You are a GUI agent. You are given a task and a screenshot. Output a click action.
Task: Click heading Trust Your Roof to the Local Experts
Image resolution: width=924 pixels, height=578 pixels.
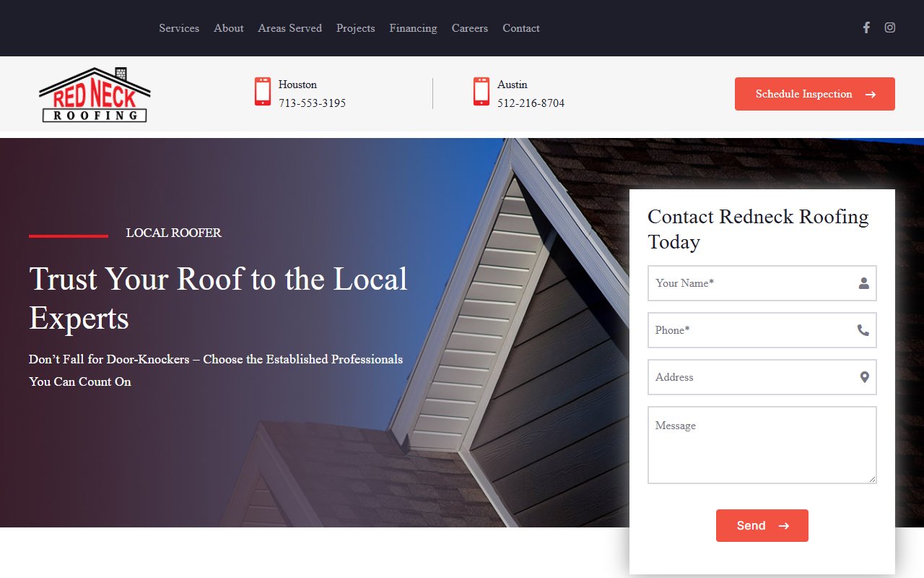(x=218, y=298)
